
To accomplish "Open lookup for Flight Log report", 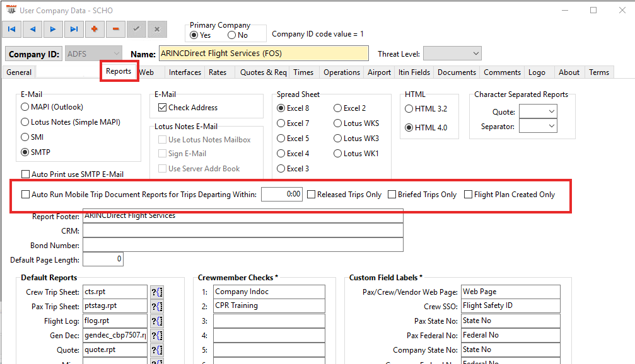I will [x=157, y=321].
